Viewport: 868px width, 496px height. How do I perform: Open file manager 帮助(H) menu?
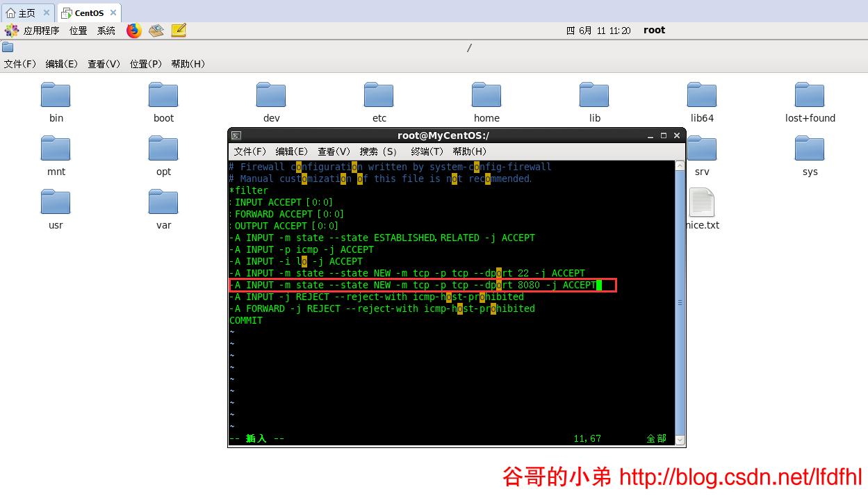point(188,64)
